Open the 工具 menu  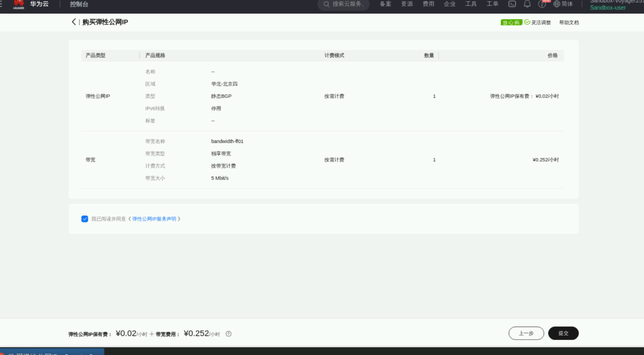tap(471, 4)
